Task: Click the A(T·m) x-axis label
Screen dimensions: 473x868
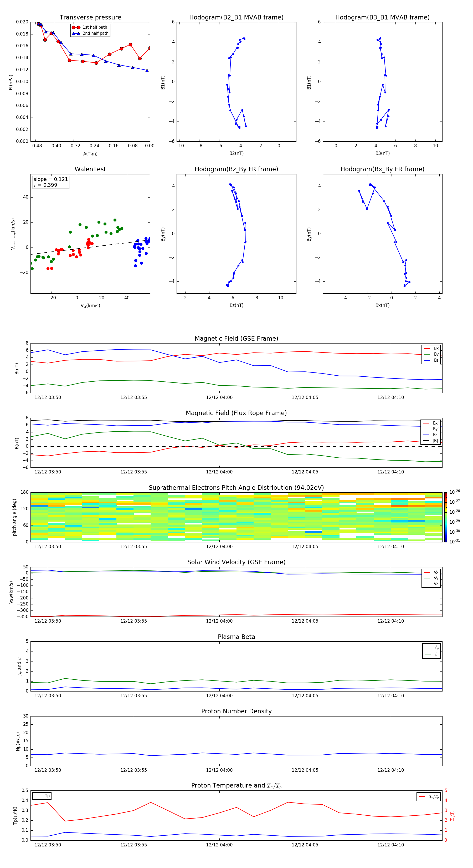Action: [x=90, y=154]
